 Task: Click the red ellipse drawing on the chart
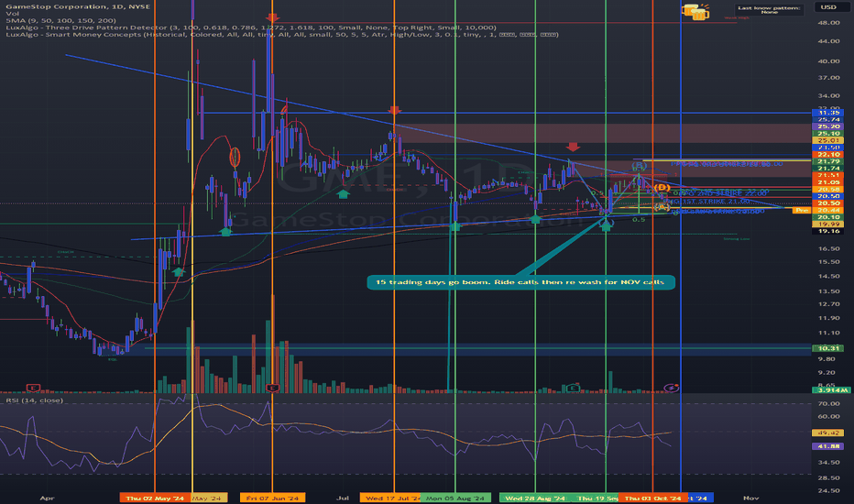pyautogui.click(x=235, y=158)
